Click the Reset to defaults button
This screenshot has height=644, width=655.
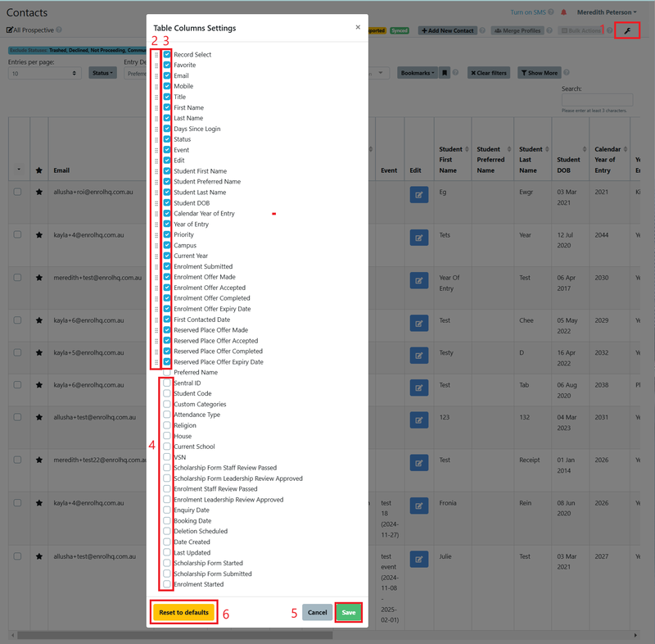point(182,610)
